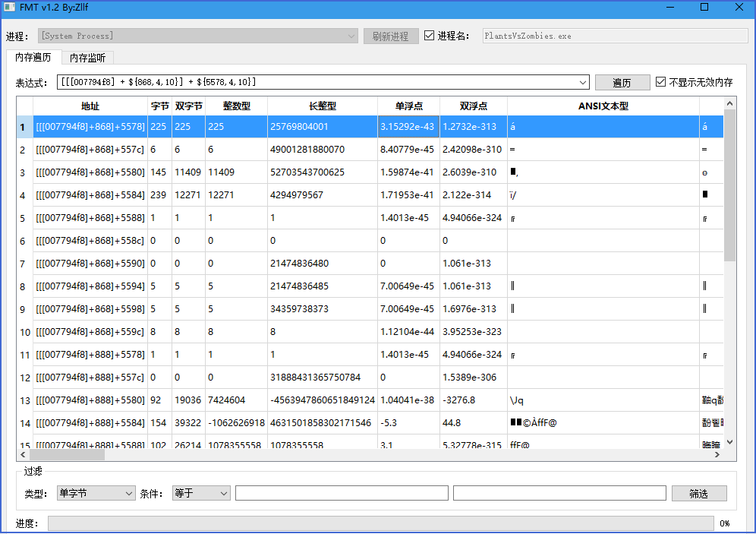756x534 pixels.
Task: Select address cell [[[007794f8]+868]+5588]
Action: (x=90, y=218)
